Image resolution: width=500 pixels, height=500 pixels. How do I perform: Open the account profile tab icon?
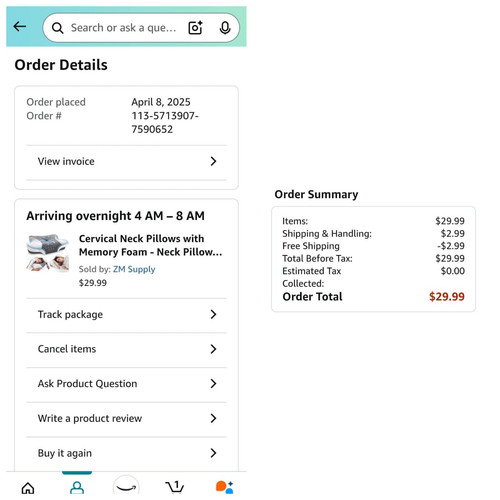[77, 488]
